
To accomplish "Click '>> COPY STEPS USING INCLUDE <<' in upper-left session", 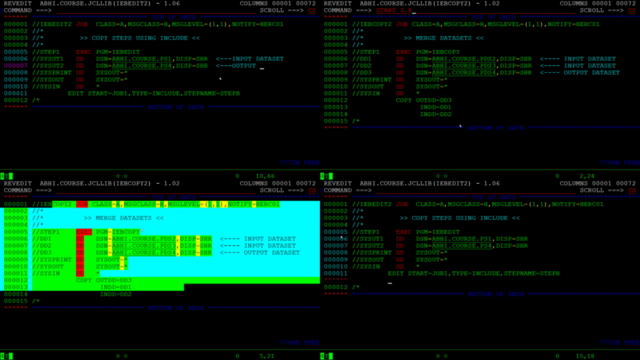I will coord(140,38).
